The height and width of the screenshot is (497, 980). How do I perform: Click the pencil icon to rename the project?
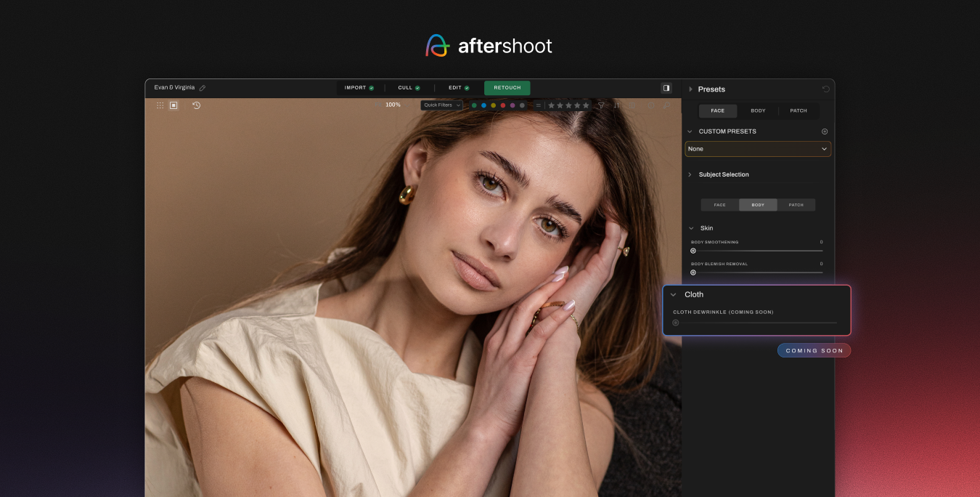coord(203,88)
